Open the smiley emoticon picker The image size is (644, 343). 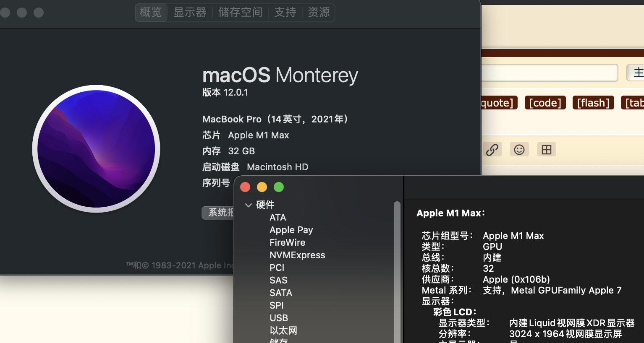[x=519, y=149]
